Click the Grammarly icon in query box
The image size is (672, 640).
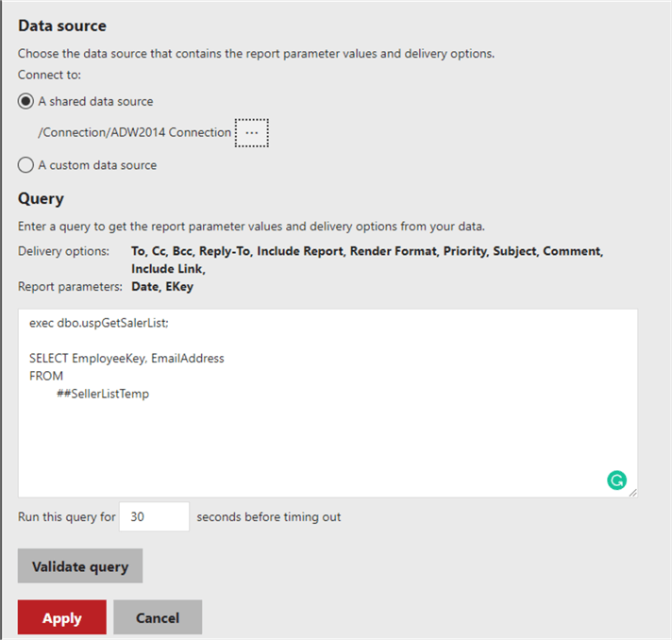pyautogui.click(x=616, y=480)
